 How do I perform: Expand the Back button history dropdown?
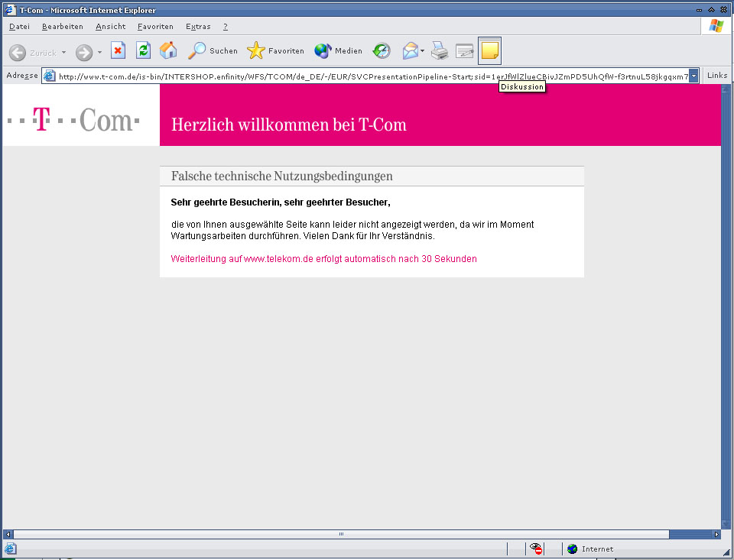point(64,52)
